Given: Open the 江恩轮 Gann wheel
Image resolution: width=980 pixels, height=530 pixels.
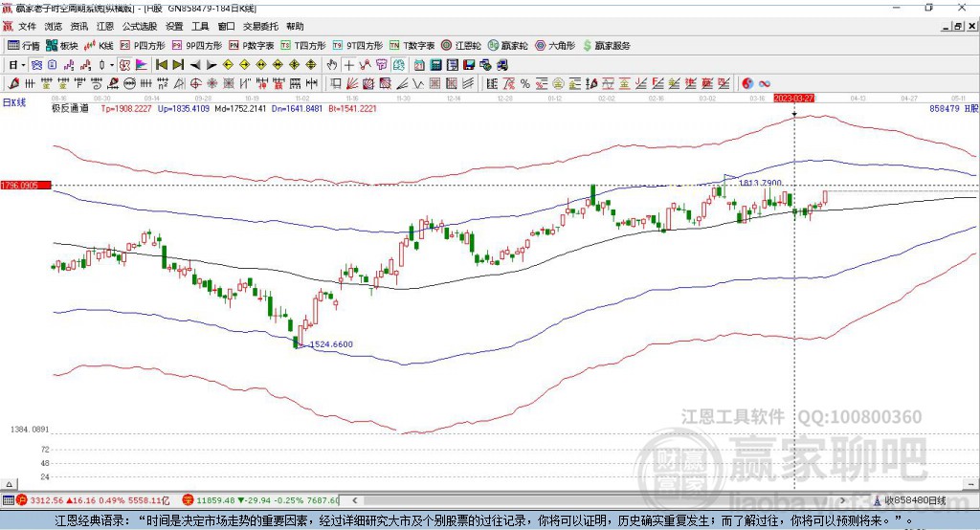Looking at the screenshot, I should [x=461, y=46].
